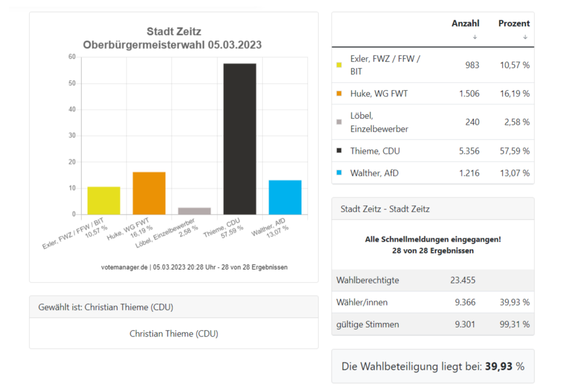Viewport: 570px width, 392px height.
Task: Select the orange Huke bar in chart
Action: tap(149, 193)
